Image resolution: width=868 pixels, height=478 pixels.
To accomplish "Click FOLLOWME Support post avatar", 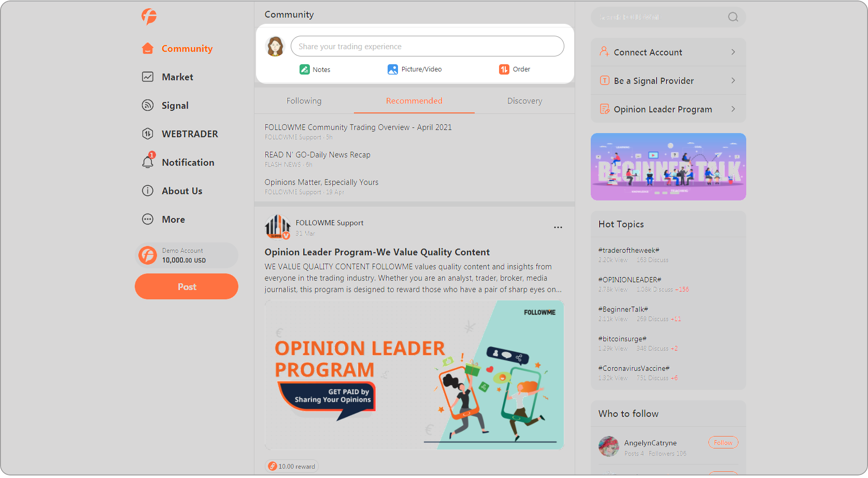I will [x=278, y=227].
